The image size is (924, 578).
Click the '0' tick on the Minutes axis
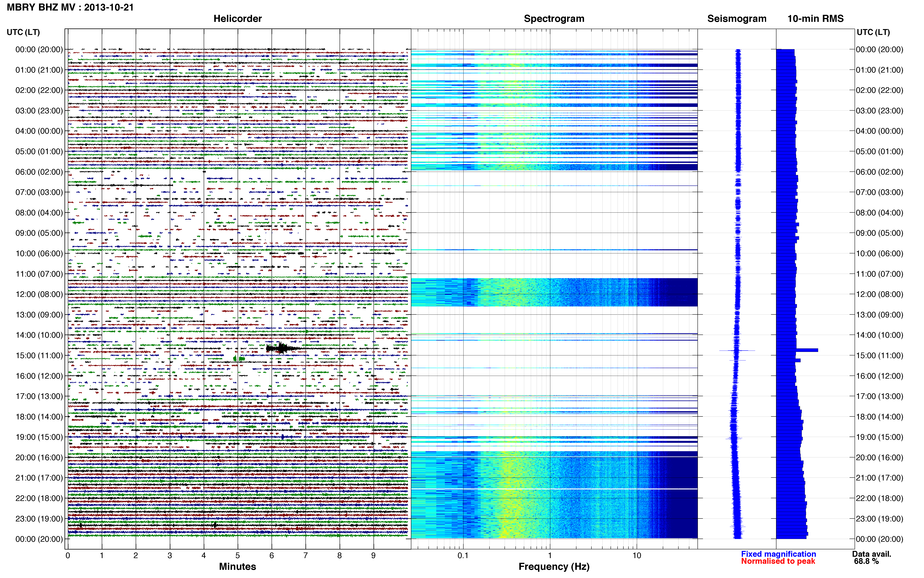click(x=68, y=556)
